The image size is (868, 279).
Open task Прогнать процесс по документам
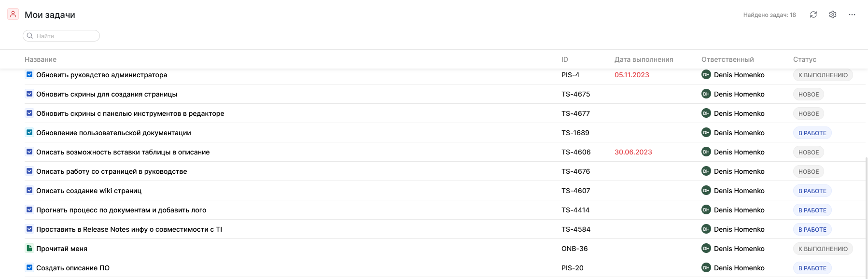[121, 210]
